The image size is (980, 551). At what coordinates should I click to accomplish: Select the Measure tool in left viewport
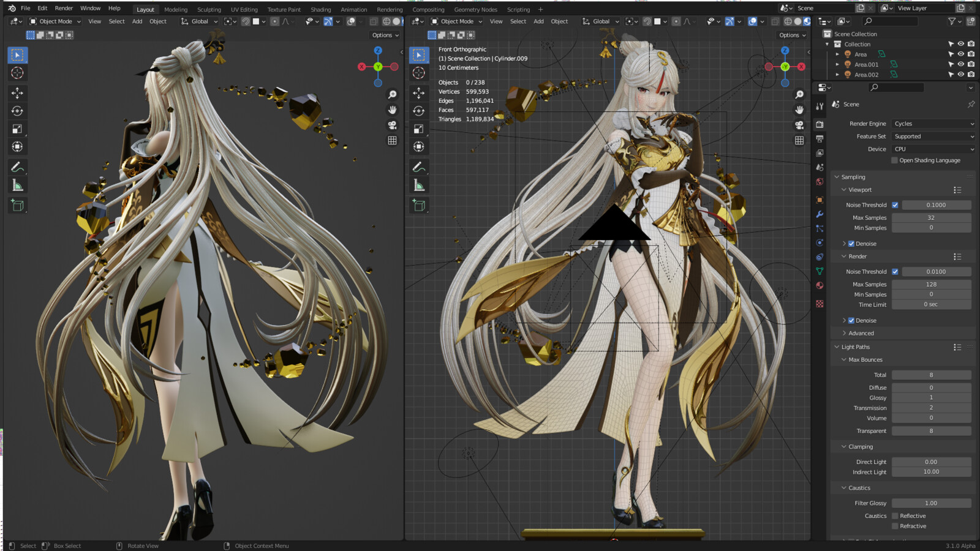click(17, 185)
